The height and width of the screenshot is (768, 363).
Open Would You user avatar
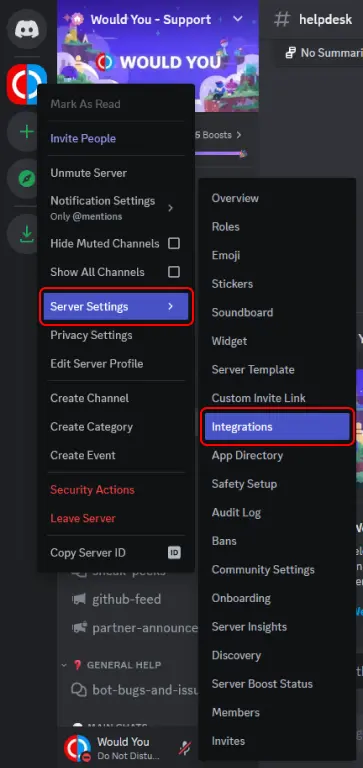tap(78, 748)
